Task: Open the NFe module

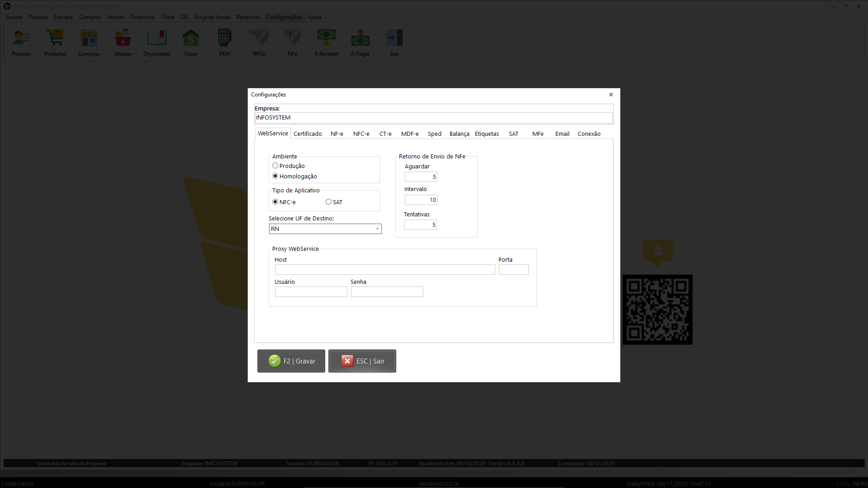Action: tap(292, 42)
